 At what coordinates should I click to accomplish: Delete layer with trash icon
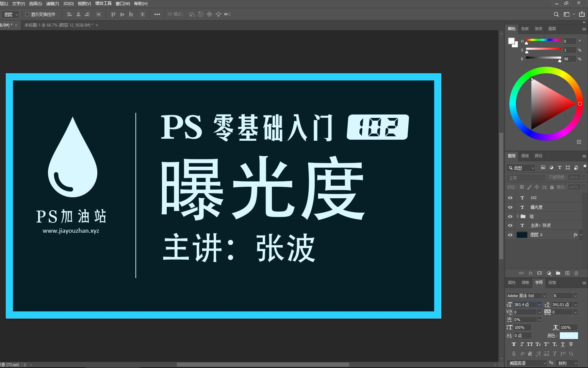click(x=576, y=273)
